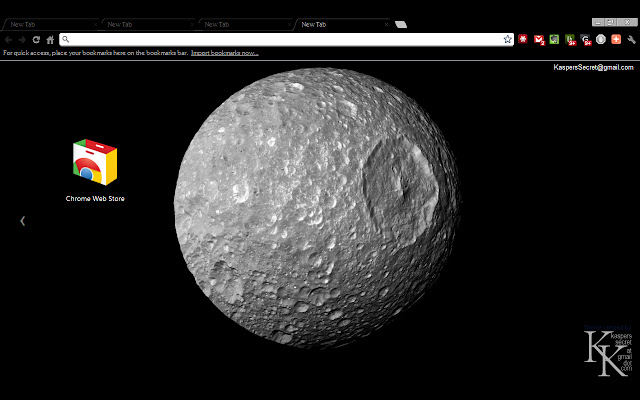Minimize the browser window
This screenshot has height=400, width=640.
(x=598, y=22)
